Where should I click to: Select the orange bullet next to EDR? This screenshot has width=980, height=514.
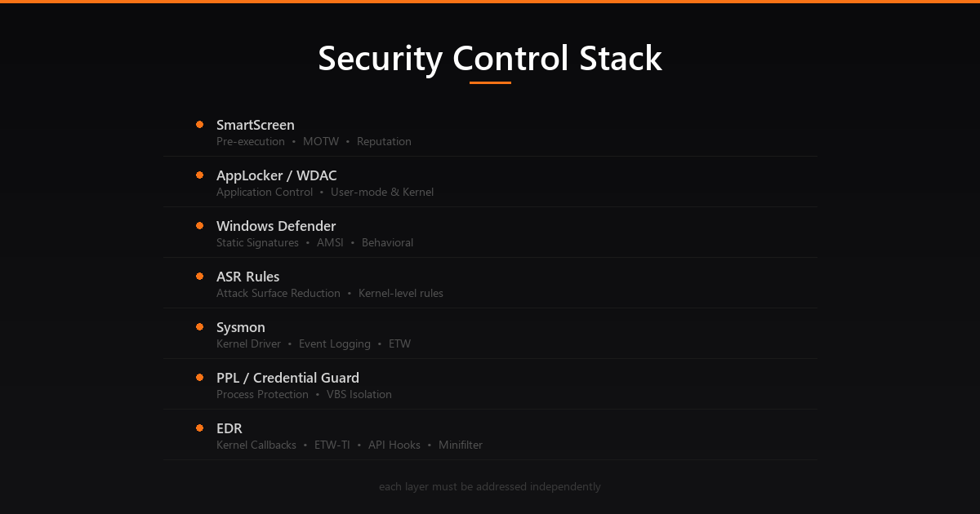199,428
